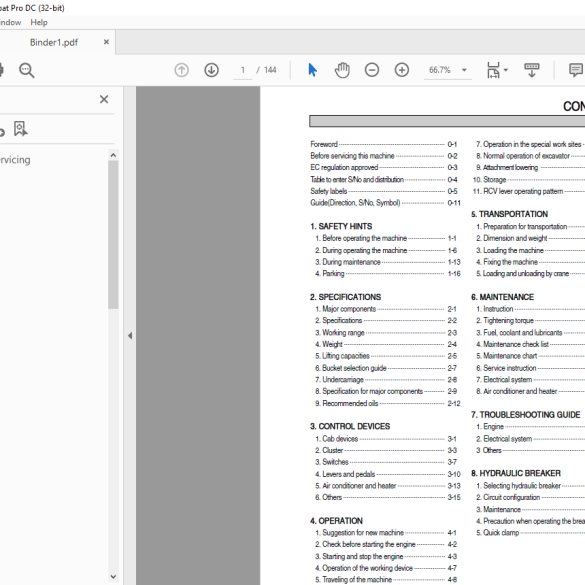Expand the page fit options arrow
Image resolution: width=585 pixels, height=585 pixels.
(506, 70)
